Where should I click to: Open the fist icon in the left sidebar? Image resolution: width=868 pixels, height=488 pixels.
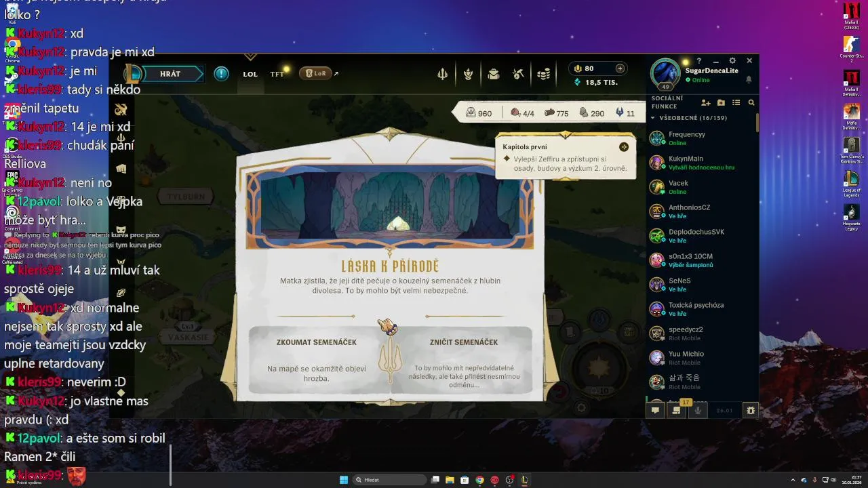[x=121, y=168]
